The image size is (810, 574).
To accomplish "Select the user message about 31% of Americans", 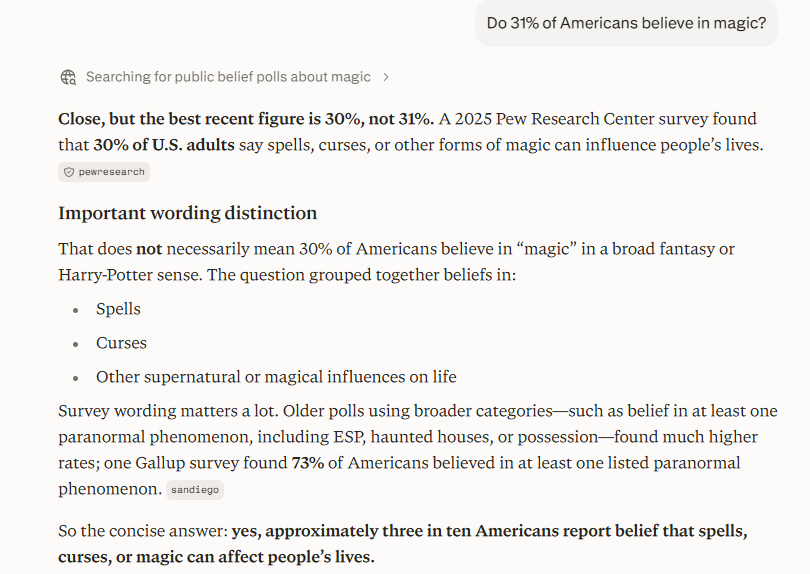I will pyautogui.click(x=626, y=23).
